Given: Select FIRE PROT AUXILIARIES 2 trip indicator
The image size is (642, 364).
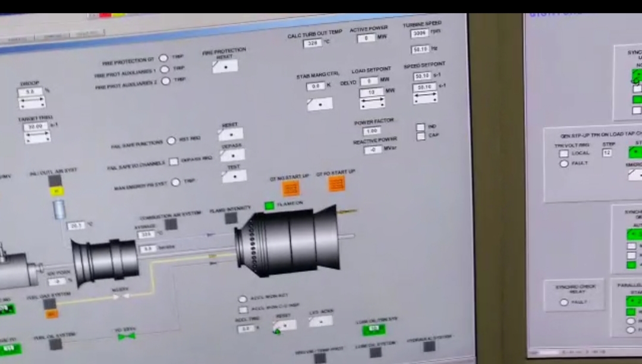Looking at the screenshot, I should click(166, 81).
